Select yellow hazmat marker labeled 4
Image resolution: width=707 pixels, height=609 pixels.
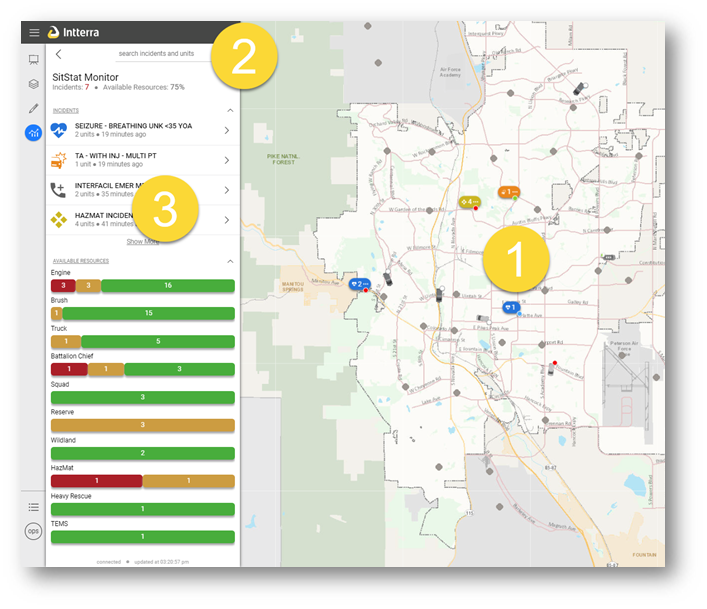click(469, 202)
